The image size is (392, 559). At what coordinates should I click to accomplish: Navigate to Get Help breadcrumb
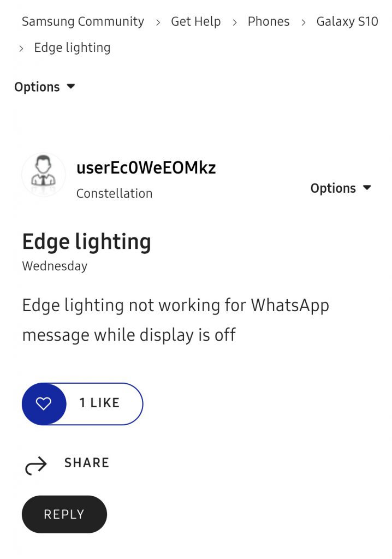tap(196, 22)
